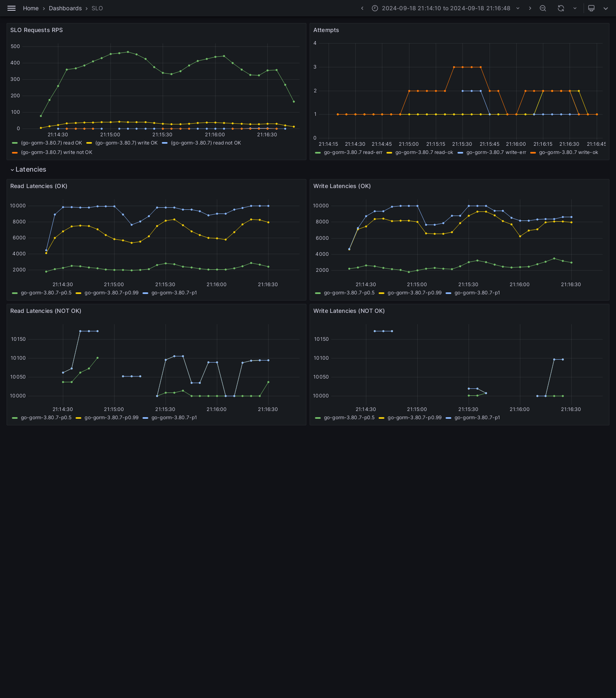Toggle p1 series in Read Latencies (OK)

(x=174, y=293)
